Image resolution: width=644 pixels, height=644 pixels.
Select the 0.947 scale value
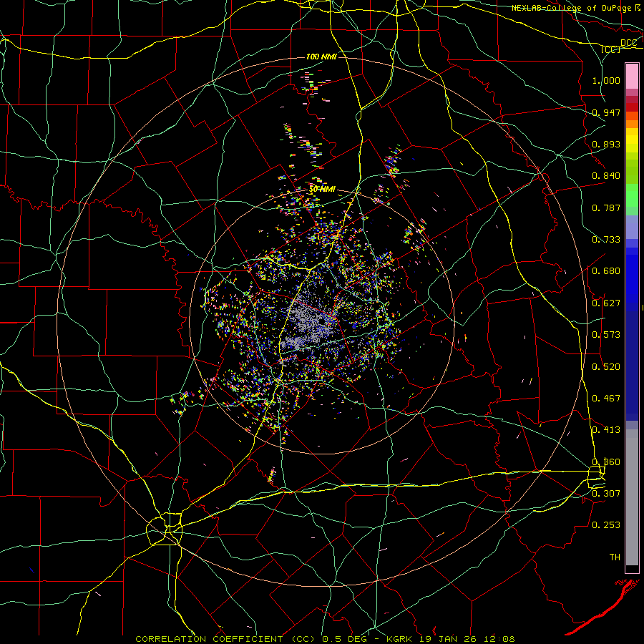click(606, 112)
